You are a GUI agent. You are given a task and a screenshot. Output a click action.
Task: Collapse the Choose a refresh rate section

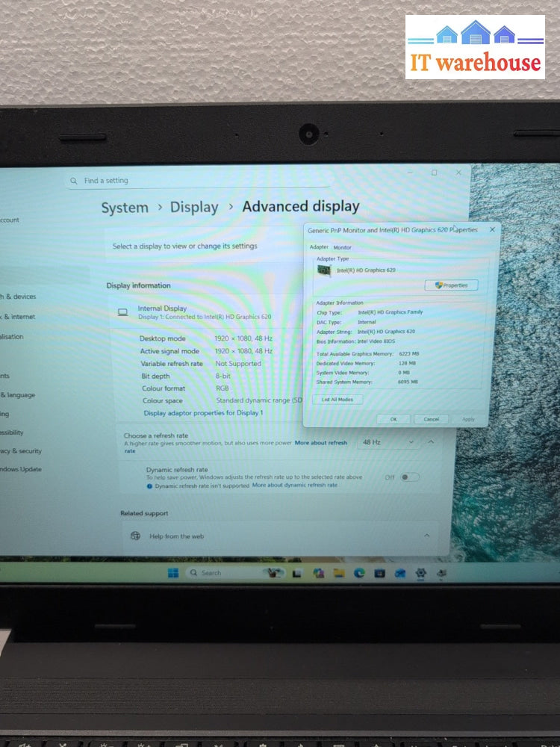[431, 442]
